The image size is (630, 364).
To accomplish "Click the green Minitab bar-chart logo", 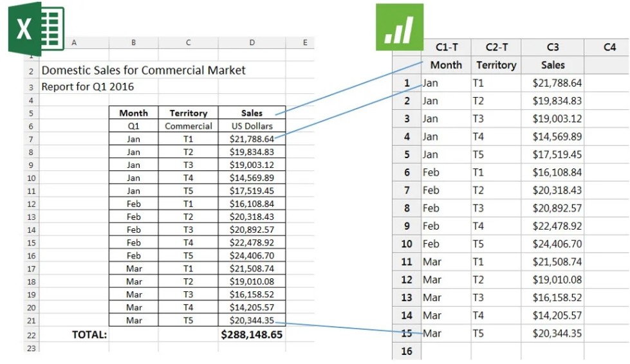I will [x=400, y=27].
